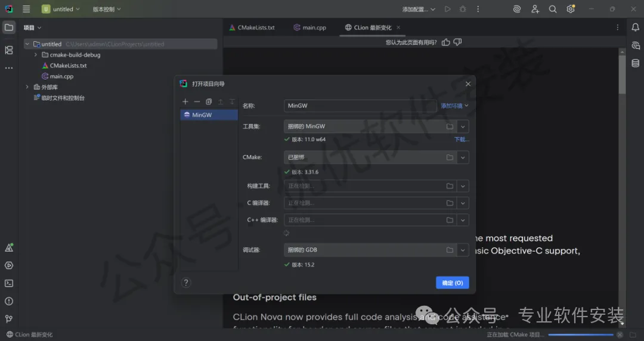Browse folder for debugger path

pos(450,250)
